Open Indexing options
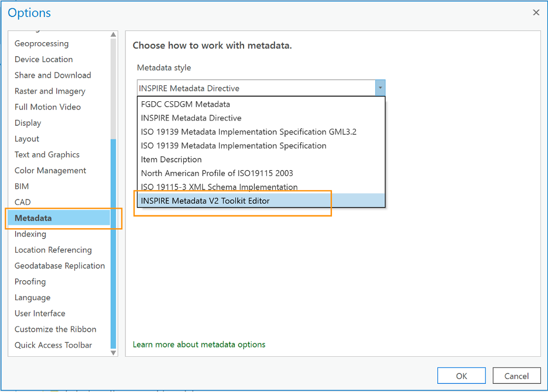Image resolution: width=548 pixels, height=392 pixels. coord(30,234)
